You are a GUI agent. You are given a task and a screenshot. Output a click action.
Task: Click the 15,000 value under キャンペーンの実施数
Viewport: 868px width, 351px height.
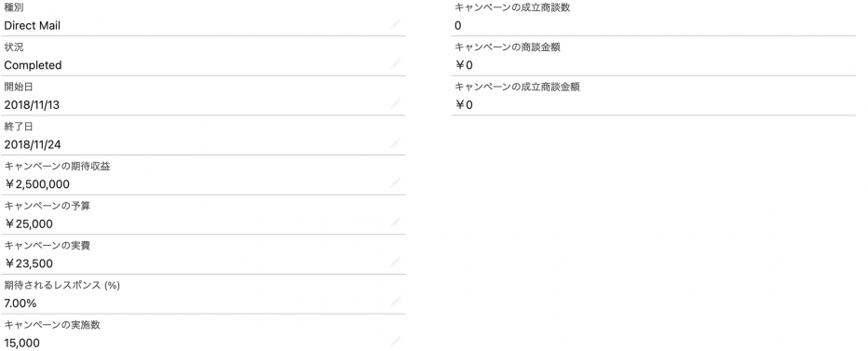click(21, 344)
